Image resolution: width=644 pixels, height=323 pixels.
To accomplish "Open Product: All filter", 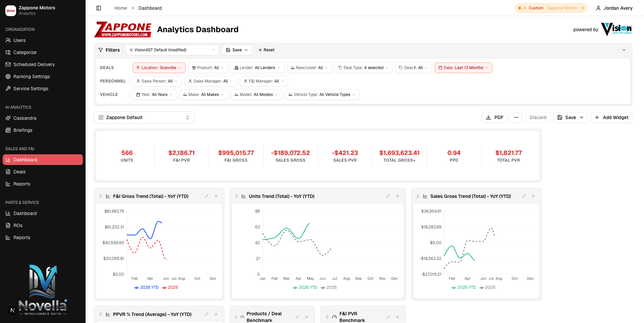I will click(208, 68).
